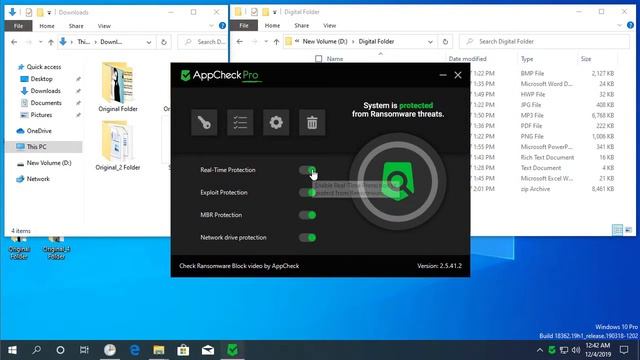The image size is (640, 360).
Task: Open Share tab in Digital Folder window
Action: pyautogui.click(x=302, y=25)
